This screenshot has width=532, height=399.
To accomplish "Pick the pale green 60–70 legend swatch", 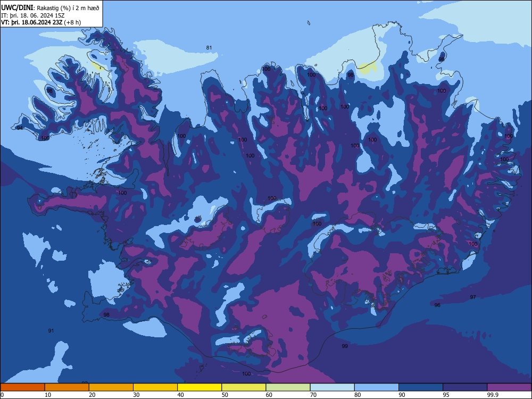I will point(288,387).
